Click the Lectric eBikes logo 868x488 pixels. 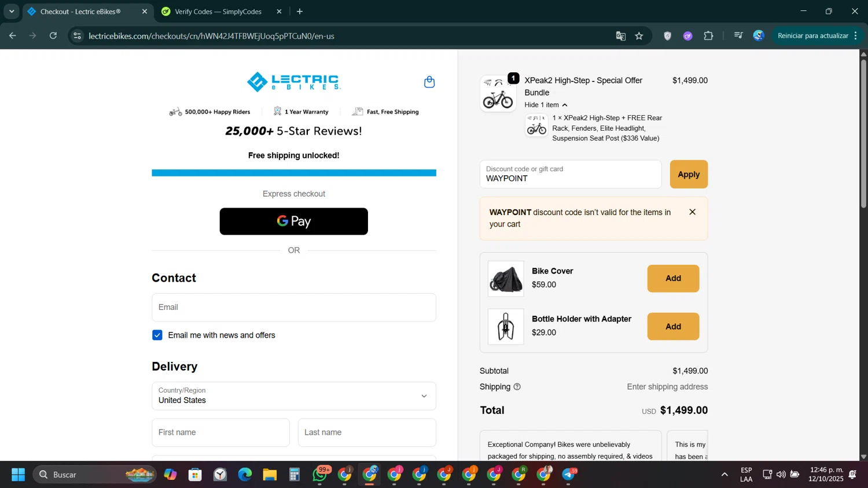point(294,82)
